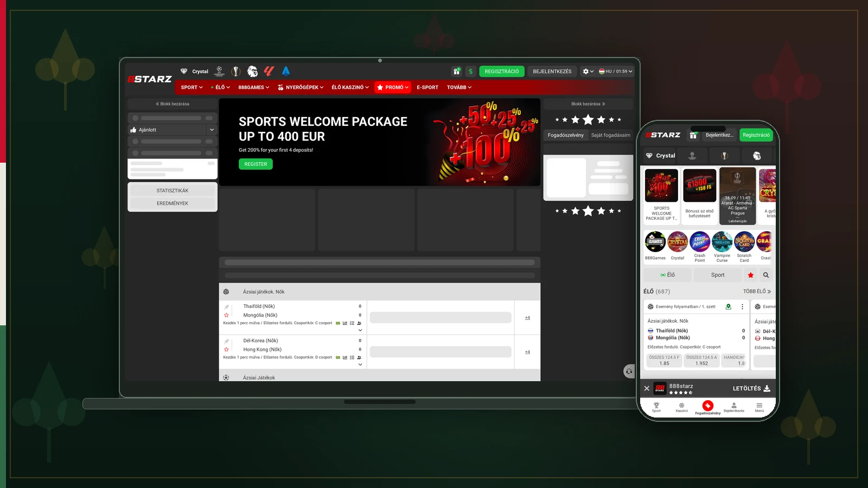Expand the NYERŐGÉPEK slots menu

point(301,87)
